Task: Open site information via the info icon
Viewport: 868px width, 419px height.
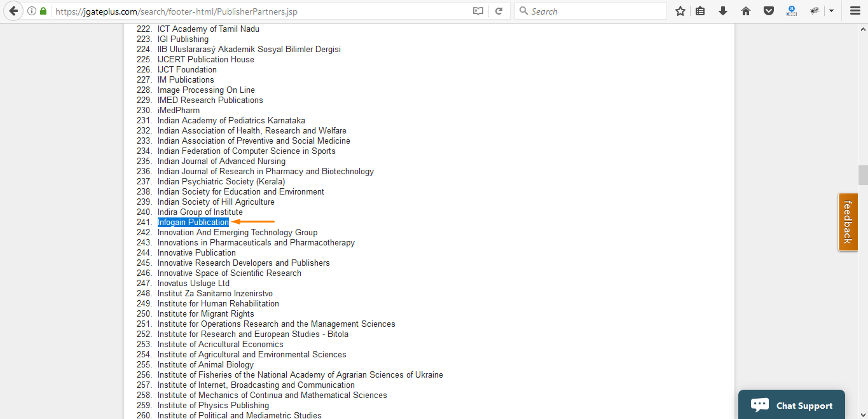Action: pyautogui.click(x=32, y=11)
